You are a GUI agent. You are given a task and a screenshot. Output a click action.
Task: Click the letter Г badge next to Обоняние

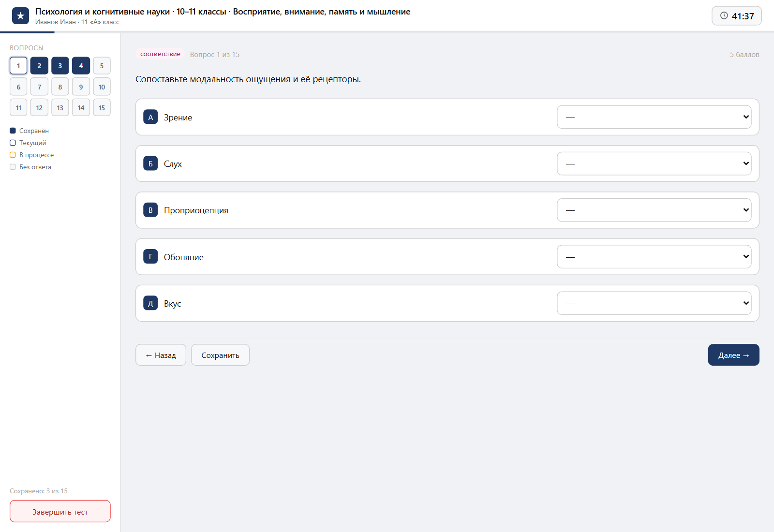(150, 257)
